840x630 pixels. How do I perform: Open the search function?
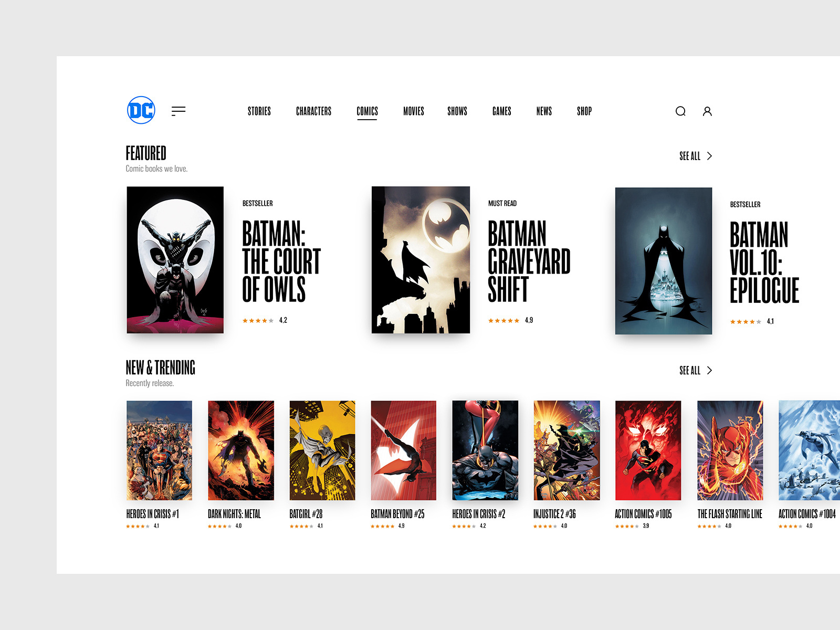point(680,111)
